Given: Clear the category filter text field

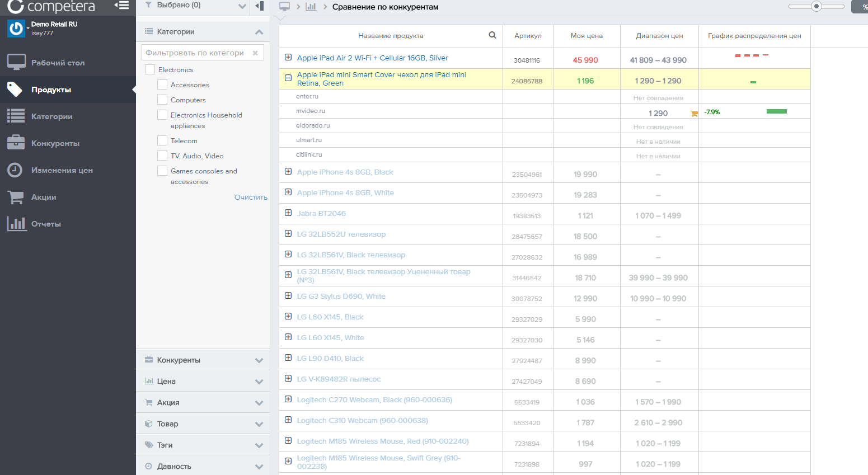Looking at the screenshot, I should [255, 53].
